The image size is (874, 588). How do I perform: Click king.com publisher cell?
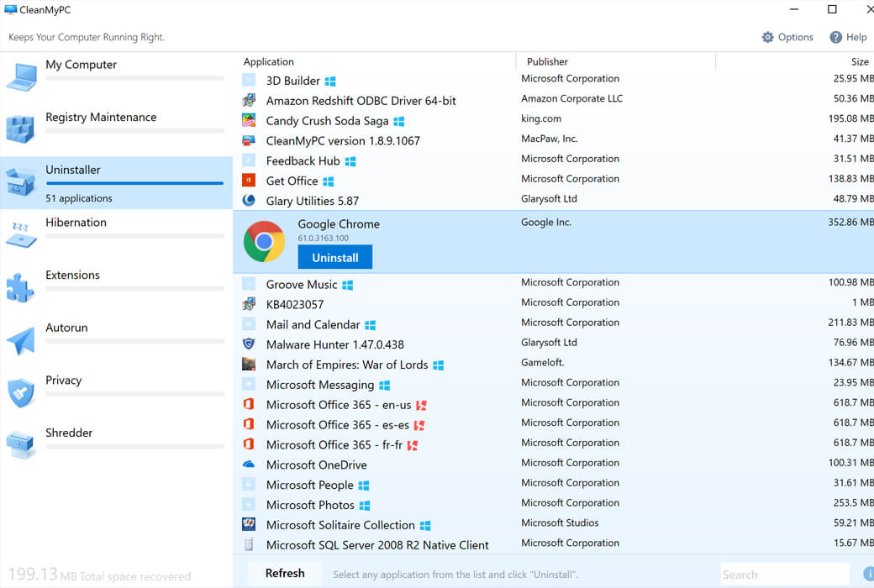coord(541,118)
